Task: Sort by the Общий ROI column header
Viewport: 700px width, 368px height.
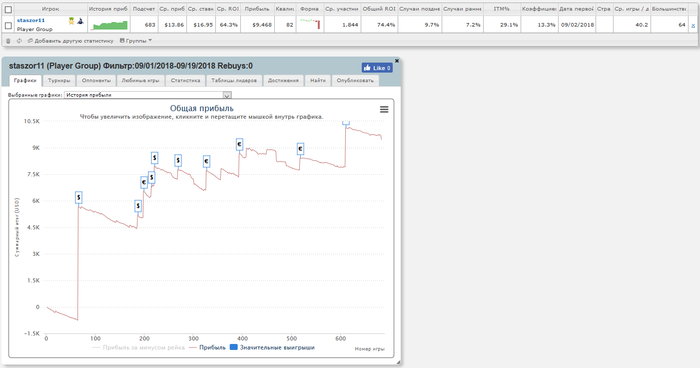Action: [x=379, y=9]
